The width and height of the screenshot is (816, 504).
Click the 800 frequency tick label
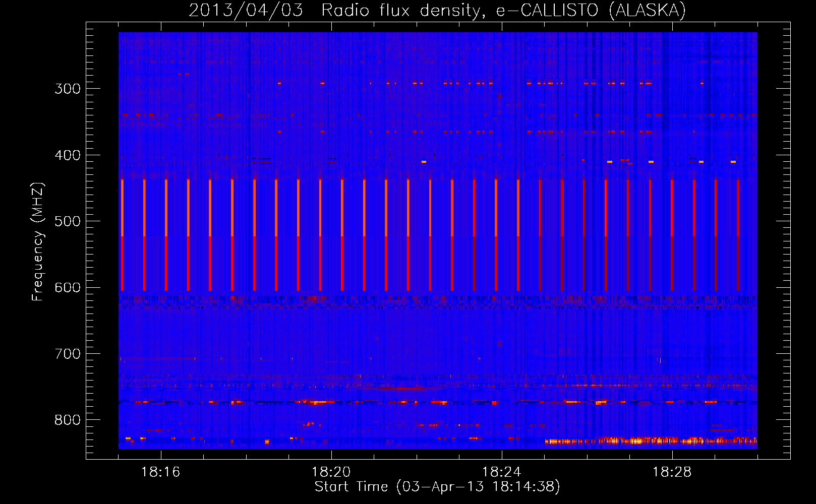coord(68,420)
